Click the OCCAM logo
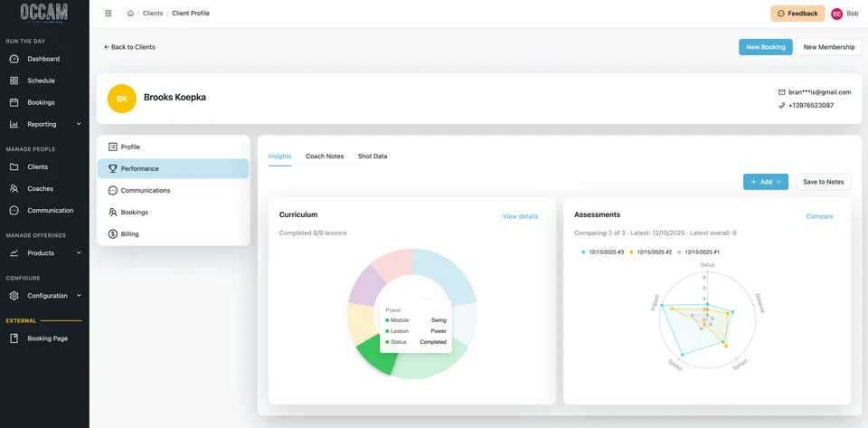The width and height of the screenshot is (868, 428). pyautogui.click(x=44, y=13)
